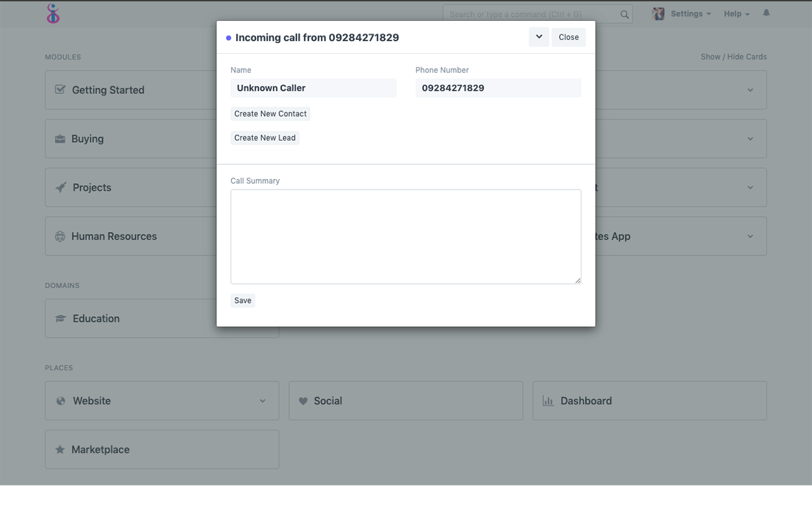This screenshot has width=812, height=507.
Task: Click the Dashboard bar chart icon
Action: 548,401
